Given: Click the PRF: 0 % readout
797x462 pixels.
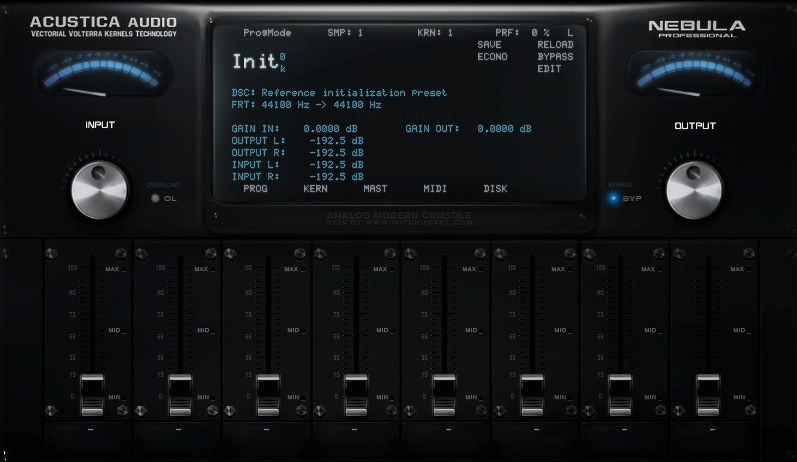Looking at the screenshot, I should click(522, 33).
